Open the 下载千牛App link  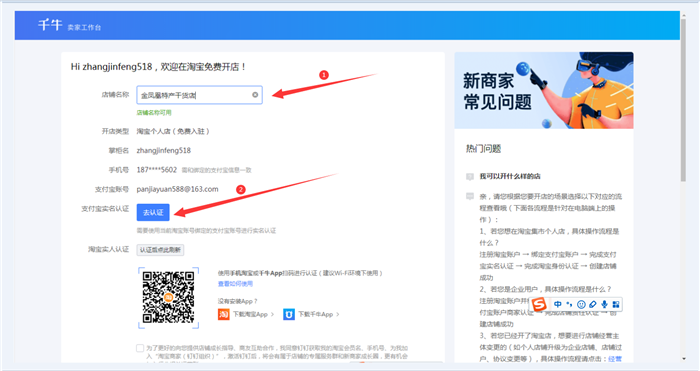(x=319, y=314)
